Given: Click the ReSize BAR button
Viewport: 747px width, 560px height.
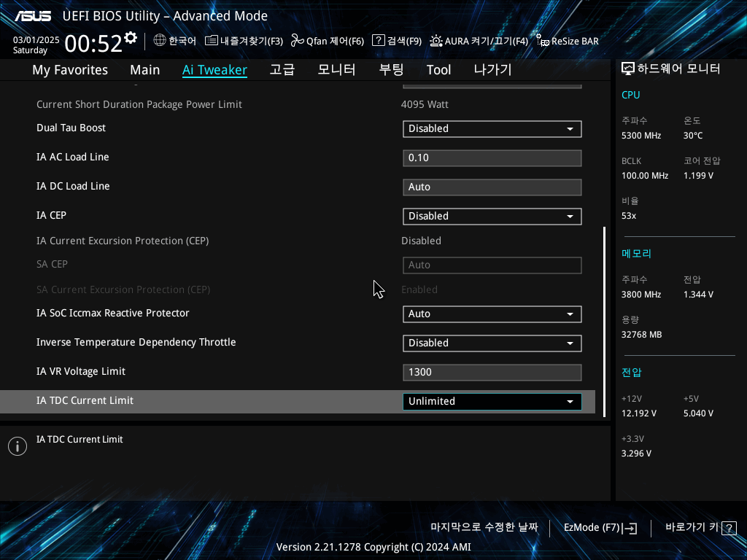Looking at the screenshot, I should tap(568, 41).
